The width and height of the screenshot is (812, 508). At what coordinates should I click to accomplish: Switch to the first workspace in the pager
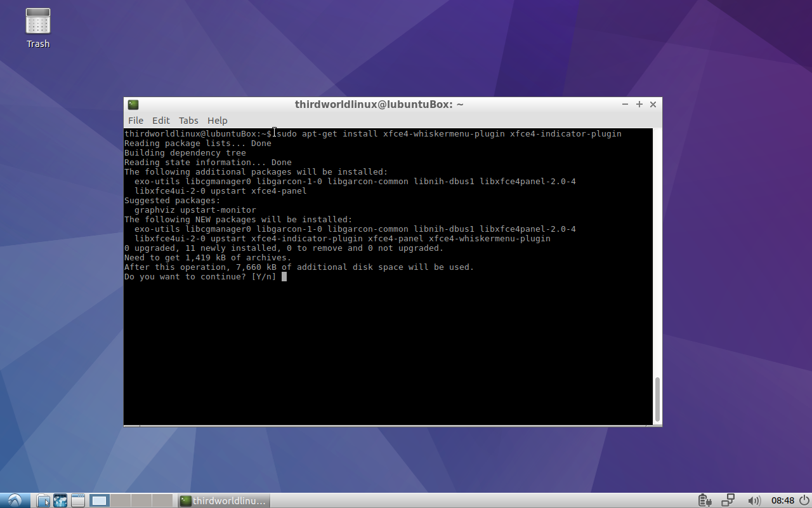[99, 500]
